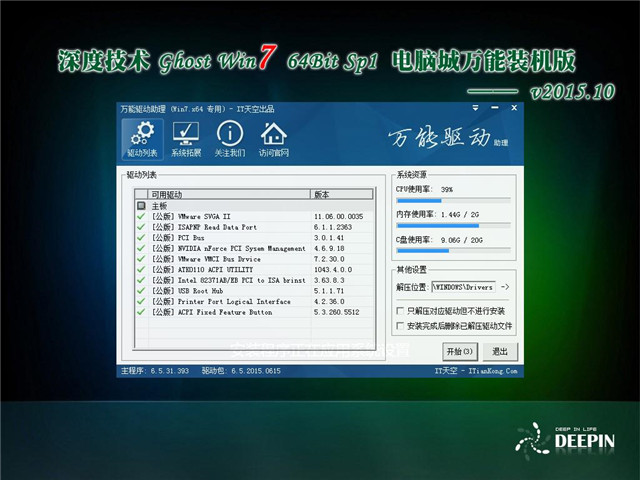Select version 6.1.1.2363 cell
The height and width of the screenshot is (480, 640).
pos(333,227)
